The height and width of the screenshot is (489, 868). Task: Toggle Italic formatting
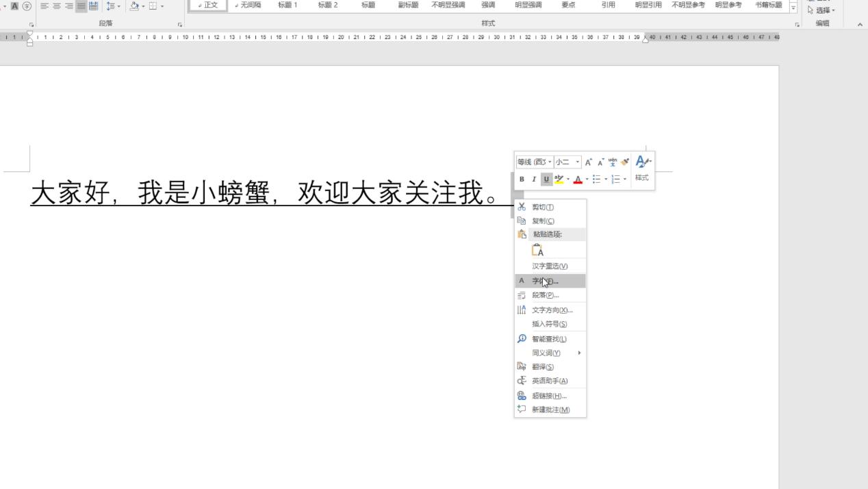coord(534,179)
